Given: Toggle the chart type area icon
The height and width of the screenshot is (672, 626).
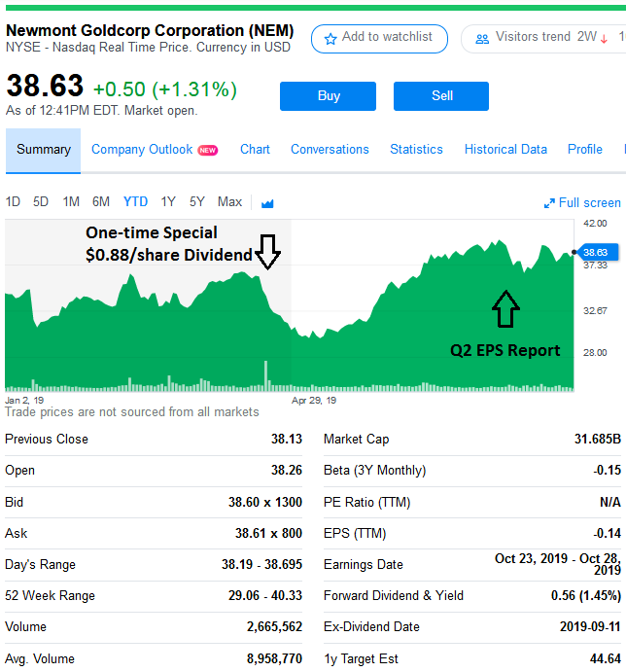Looking at the screenshot, I should tap(267, 203).
